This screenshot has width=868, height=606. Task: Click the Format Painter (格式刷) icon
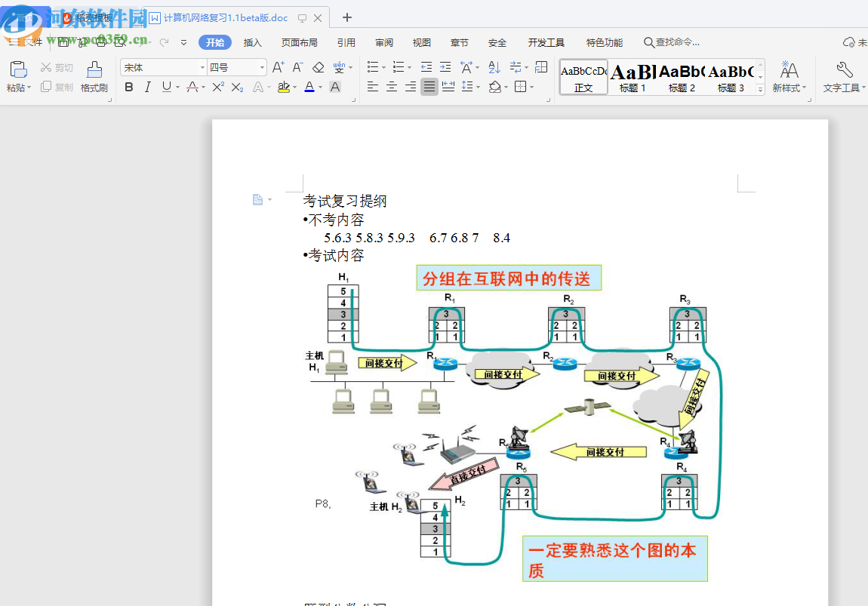[x=94, y=70]
